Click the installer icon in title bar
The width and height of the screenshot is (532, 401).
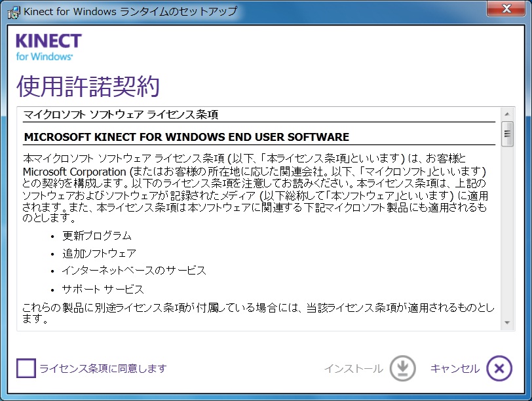click(x=14, y=12)
